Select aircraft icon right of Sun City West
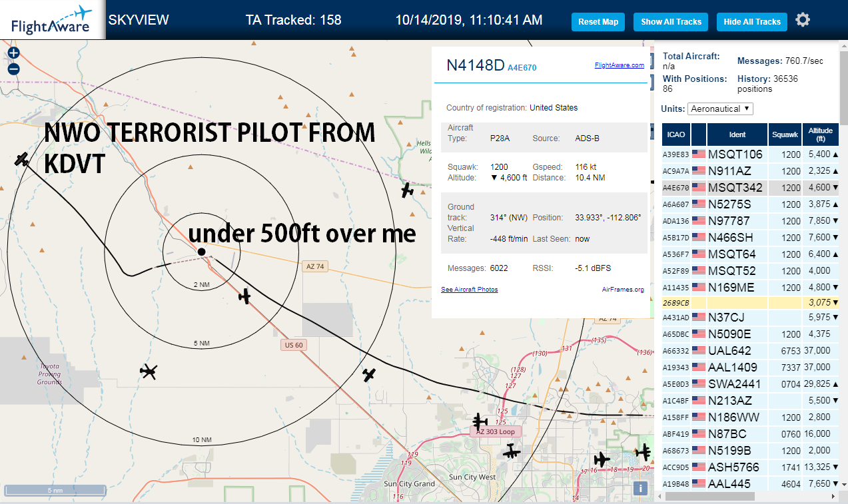Screen dimensions: 848x504 click(512, 453)
